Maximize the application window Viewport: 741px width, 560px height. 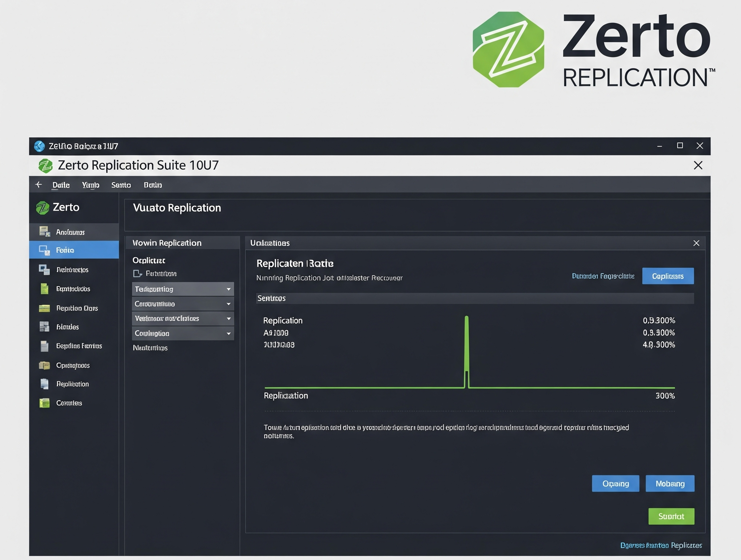(x=680, y=146)
